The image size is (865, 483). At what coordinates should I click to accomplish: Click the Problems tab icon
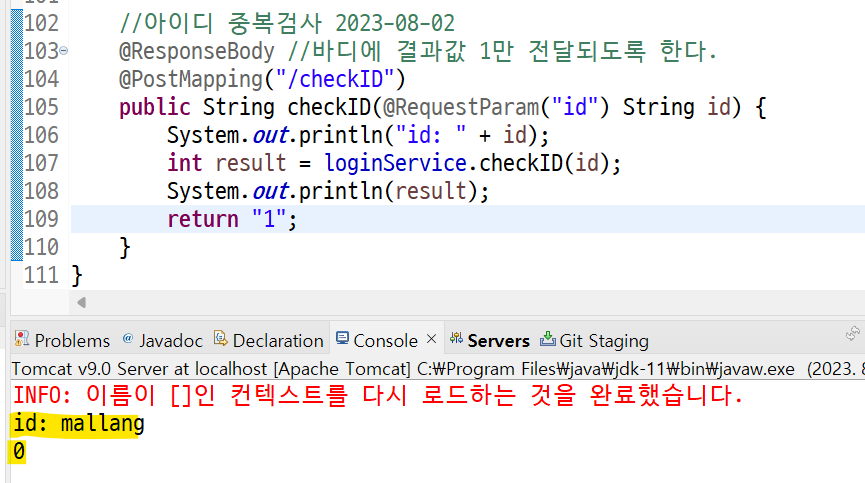22,339
